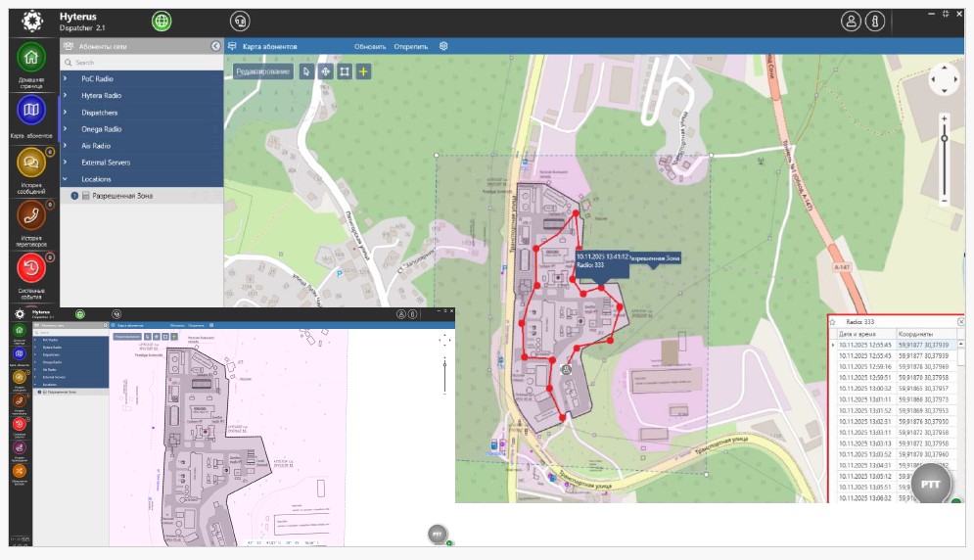This screenshot has width=974, height=560.
Task: Open Системные события red sidebar icon
Action: click(x=31, y=269)
